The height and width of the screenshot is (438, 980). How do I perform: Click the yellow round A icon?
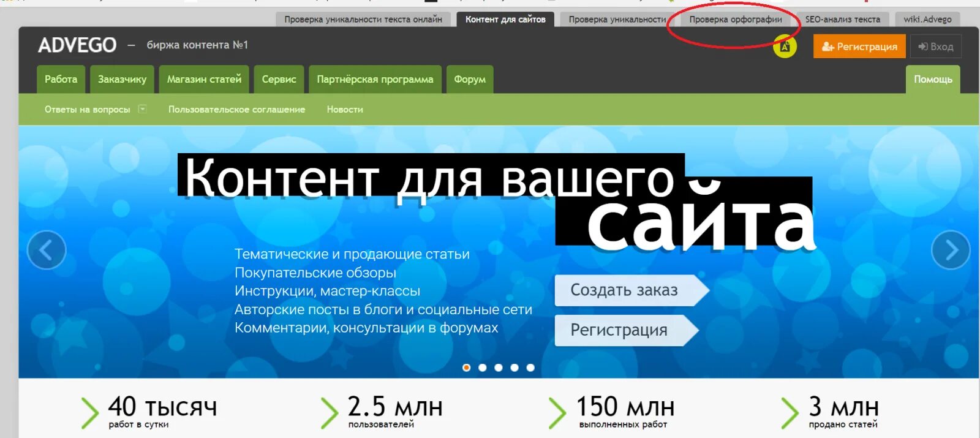click(x=785, y=47)
